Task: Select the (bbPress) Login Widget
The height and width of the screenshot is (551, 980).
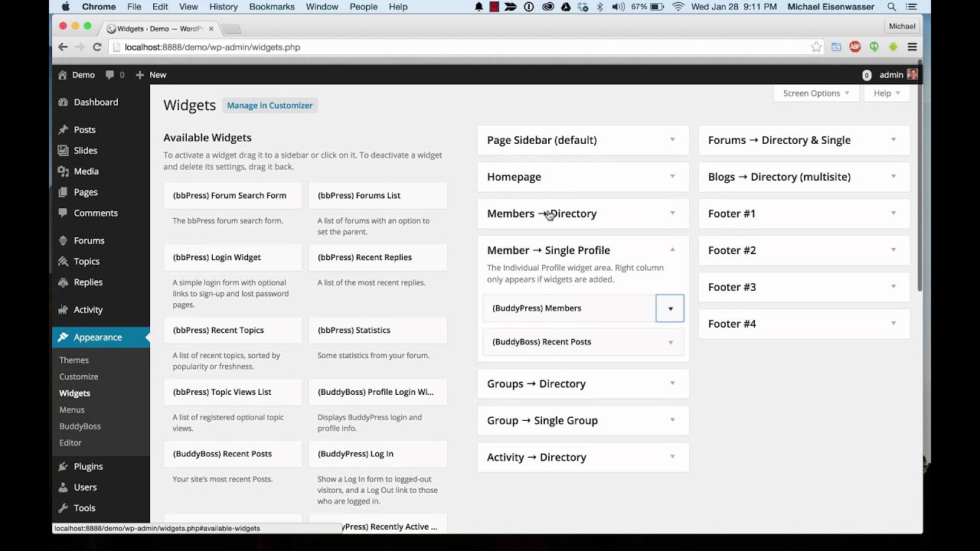Action: [233, 257]
